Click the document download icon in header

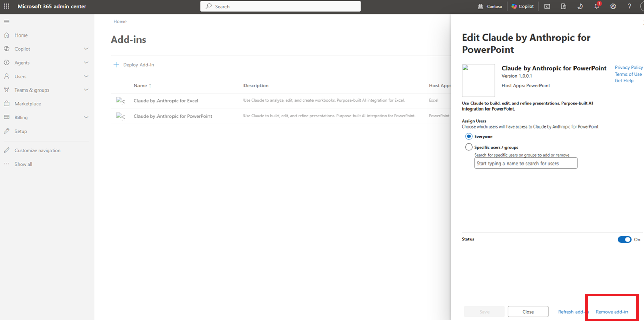[563, 6]
